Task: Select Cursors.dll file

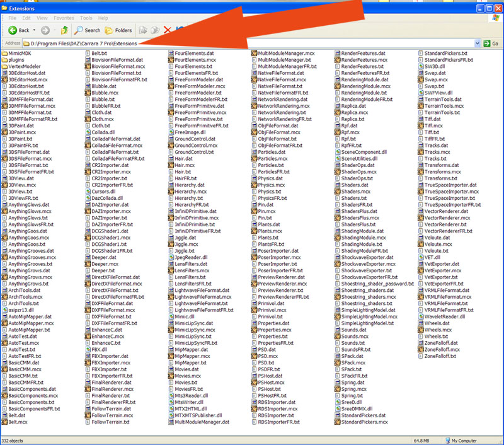Action: 100,192
